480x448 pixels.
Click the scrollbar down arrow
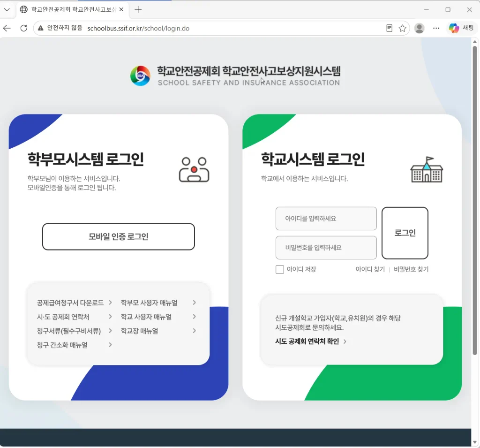(475, 442)
